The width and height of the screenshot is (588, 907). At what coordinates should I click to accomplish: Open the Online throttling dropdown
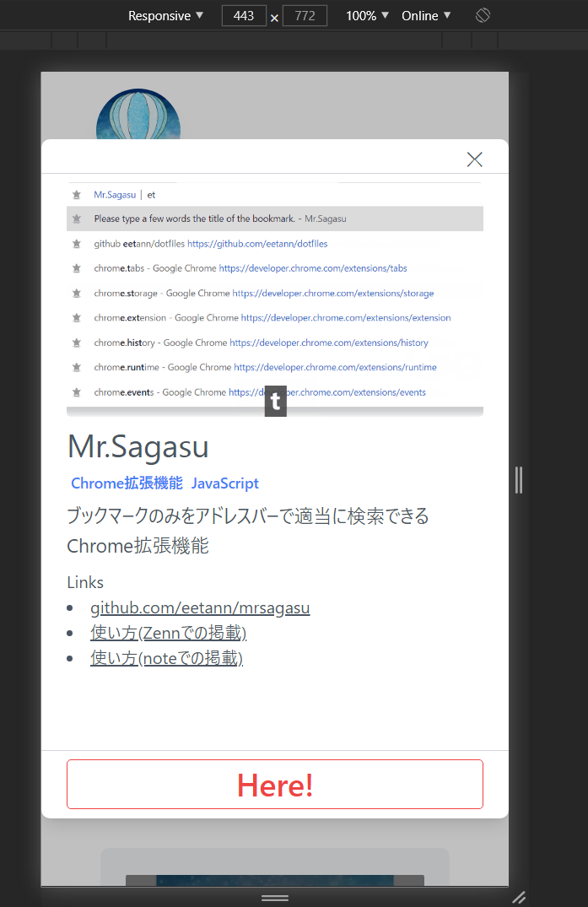425,16
